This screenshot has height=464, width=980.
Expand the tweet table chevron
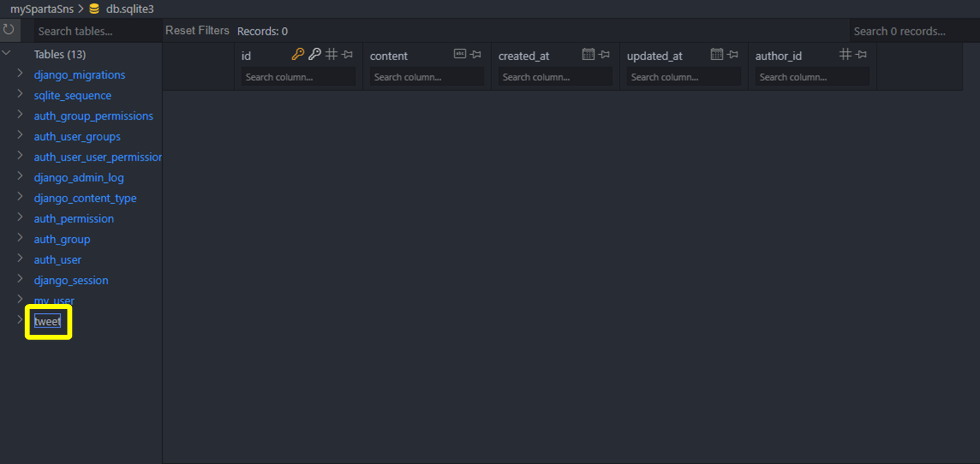tap(20, 319)
